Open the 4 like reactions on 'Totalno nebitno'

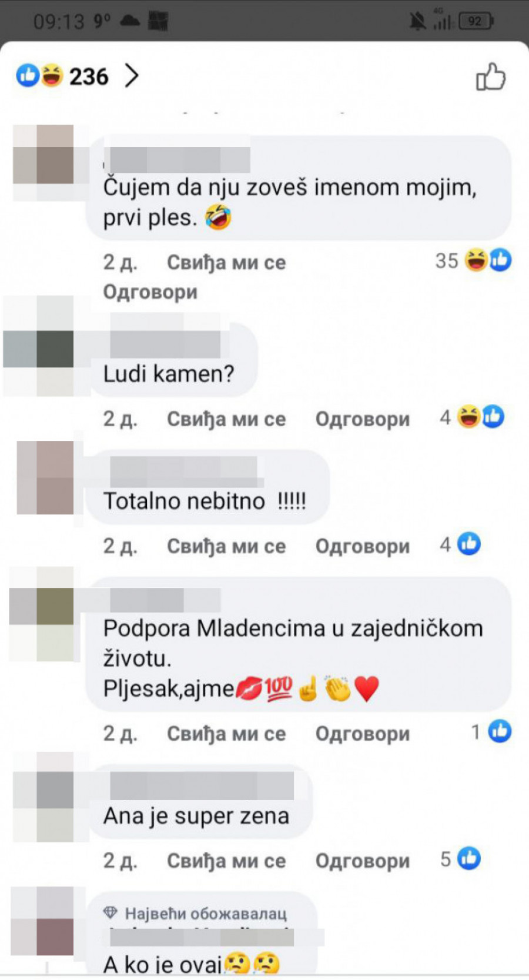(x=460, y=544)
